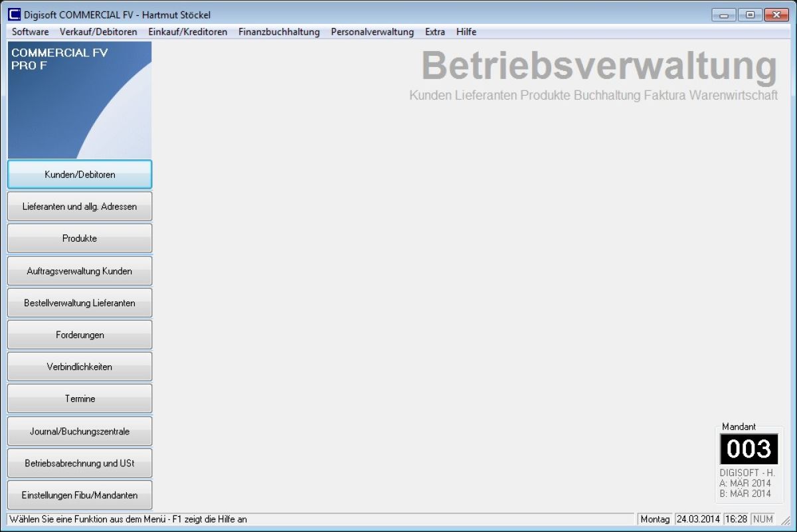Open the Produkte section
The width and height of the screenshot is (797, 532).
coord(80,238)
